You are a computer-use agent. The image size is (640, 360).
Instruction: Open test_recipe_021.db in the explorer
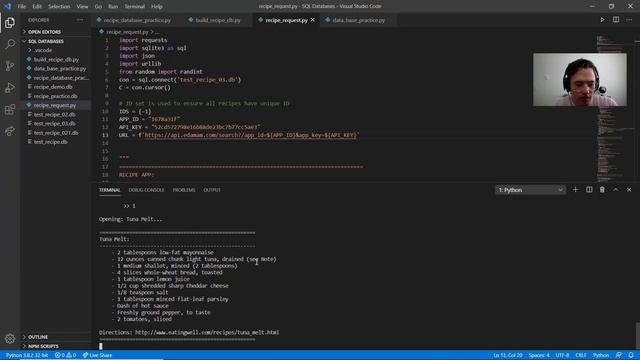click(56, 133)
